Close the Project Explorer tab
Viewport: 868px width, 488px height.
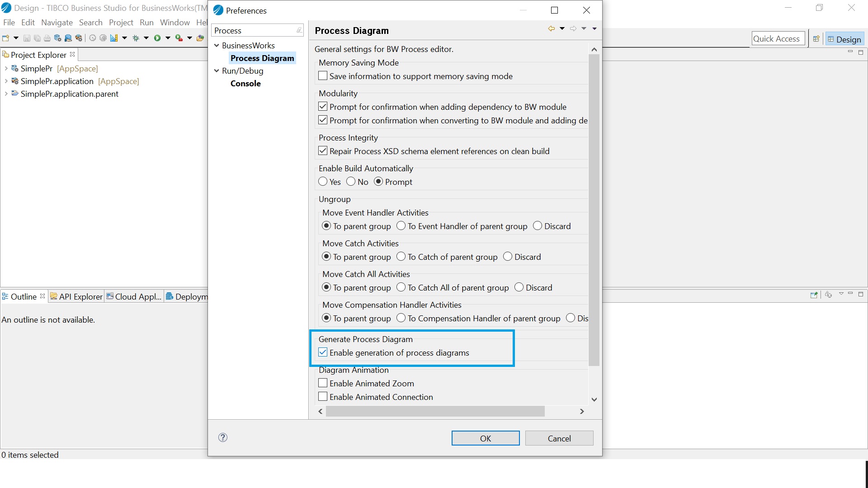click(x=72, y=54)
